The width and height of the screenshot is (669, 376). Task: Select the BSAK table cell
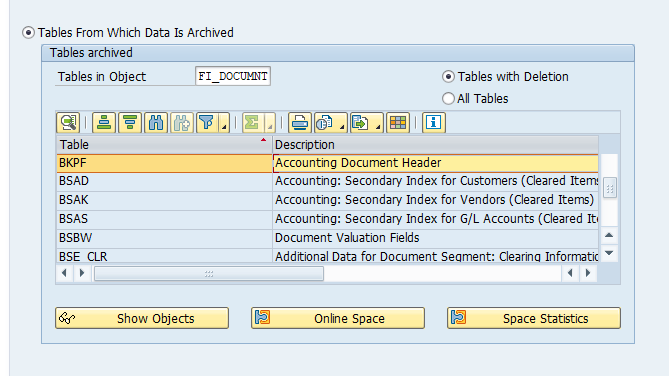click(164, 200)
